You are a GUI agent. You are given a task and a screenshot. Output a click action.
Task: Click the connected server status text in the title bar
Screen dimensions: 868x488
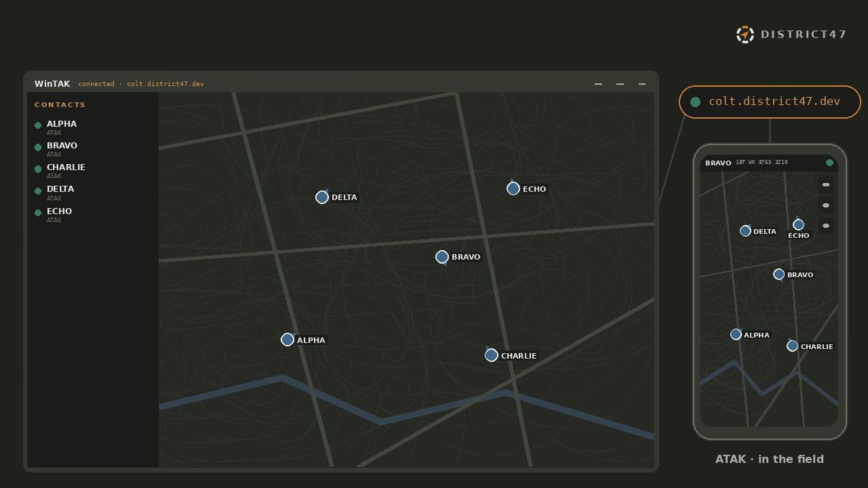pyautogui.click(x=141, y=84)
